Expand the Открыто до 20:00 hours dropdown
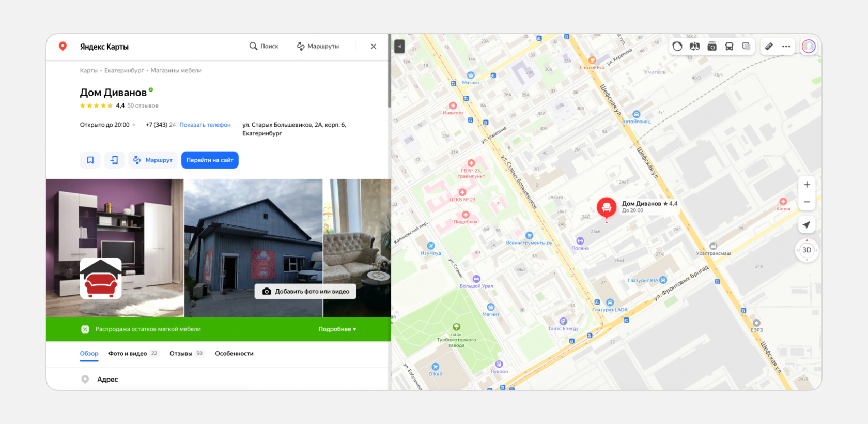868x424 pixels. (107, 125)
